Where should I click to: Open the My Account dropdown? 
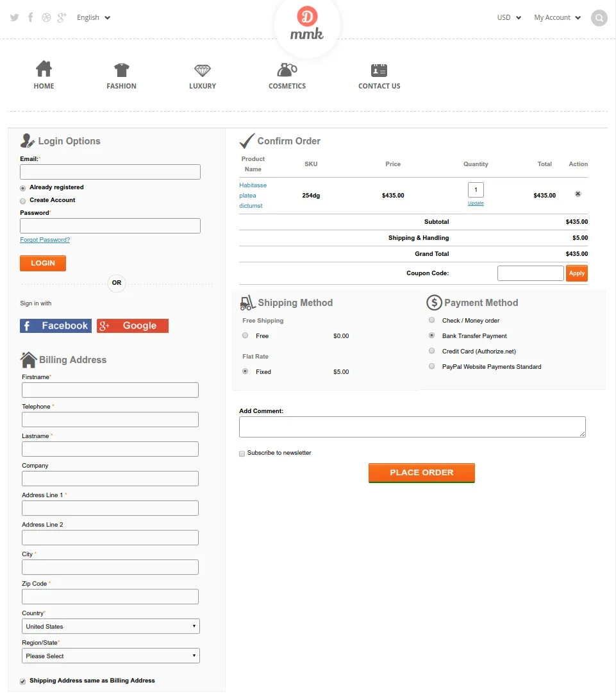click(x=557, y=18)
